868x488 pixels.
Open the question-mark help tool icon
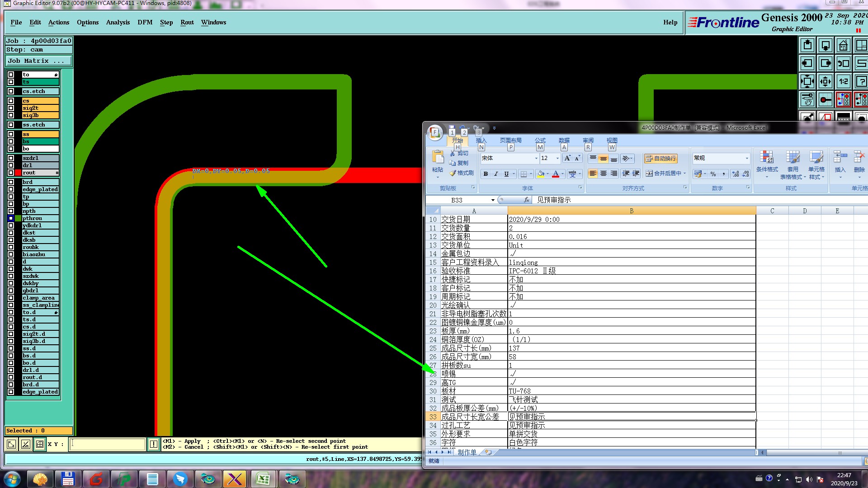tap(861, 82)
